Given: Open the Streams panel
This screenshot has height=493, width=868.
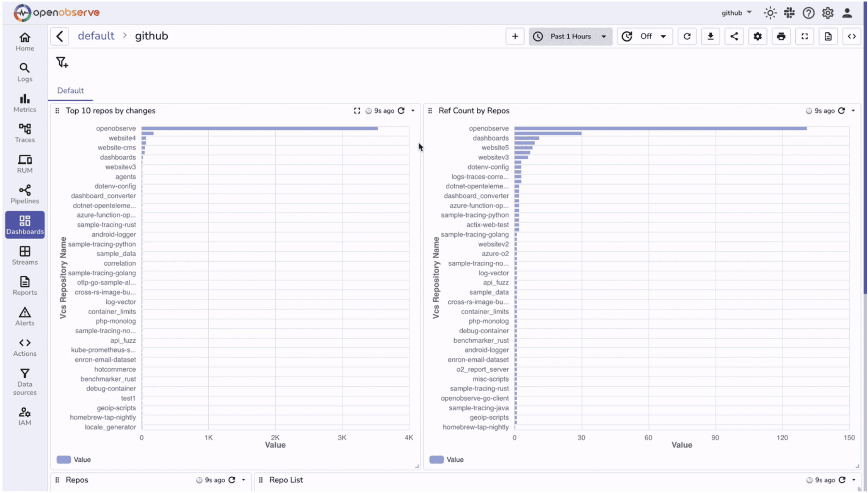Looking at the screenshot, I should point(24,255).
